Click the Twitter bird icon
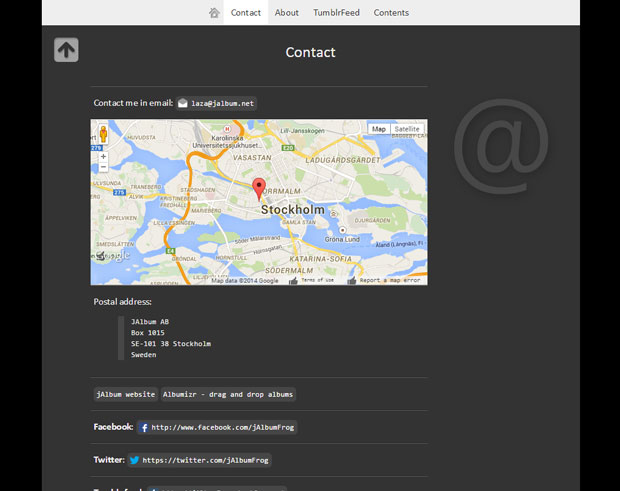 (x=135, y=460)
